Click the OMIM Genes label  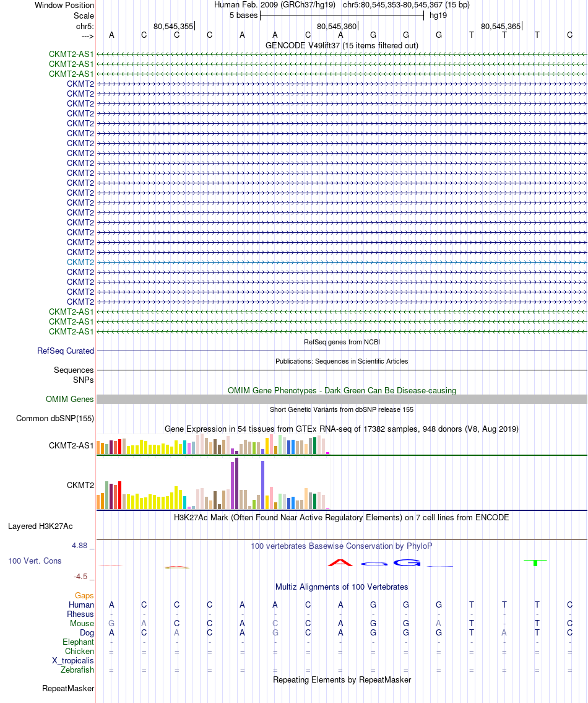click(69, 399)
